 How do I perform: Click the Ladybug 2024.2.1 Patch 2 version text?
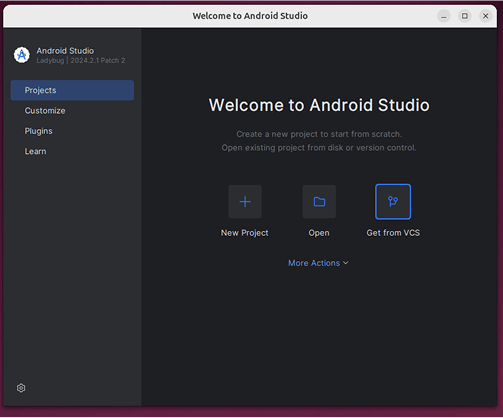[x=81, y=60]
